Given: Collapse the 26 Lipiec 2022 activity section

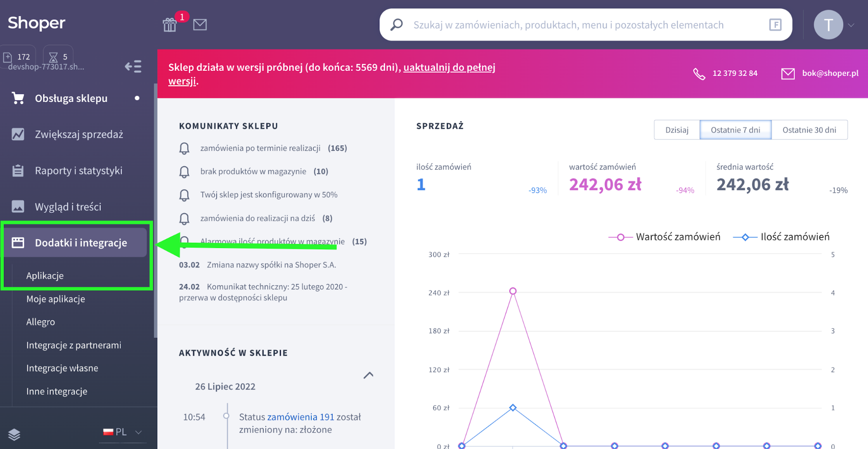Looking at the screenshot, I should tap(368, 375).
